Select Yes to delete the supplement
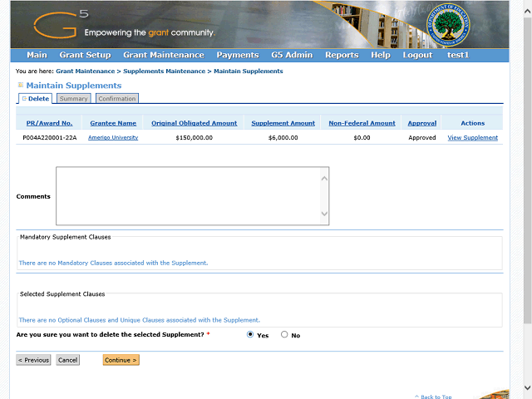The width and height of the screenshot is (532, 399). (250, 334)
